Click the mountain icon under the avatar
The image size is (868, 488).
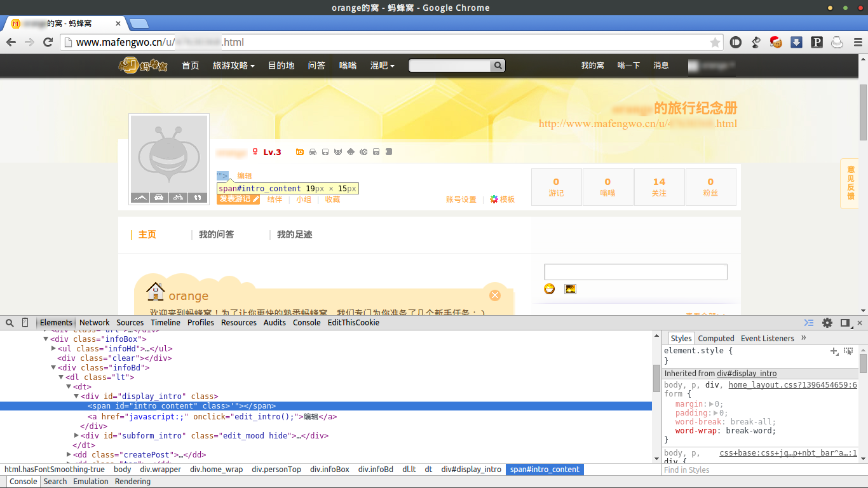point(140,198)
